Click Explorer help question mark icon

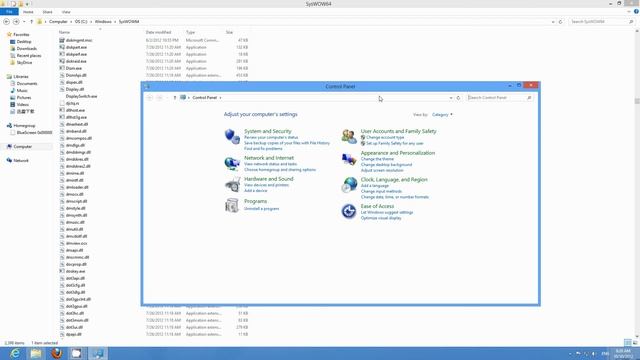pos(636,11)
